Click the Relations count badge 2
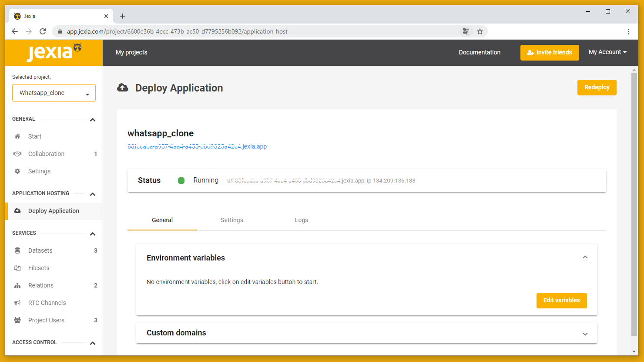Viewport: 644px width, 362px height. [x=96, y=285]
